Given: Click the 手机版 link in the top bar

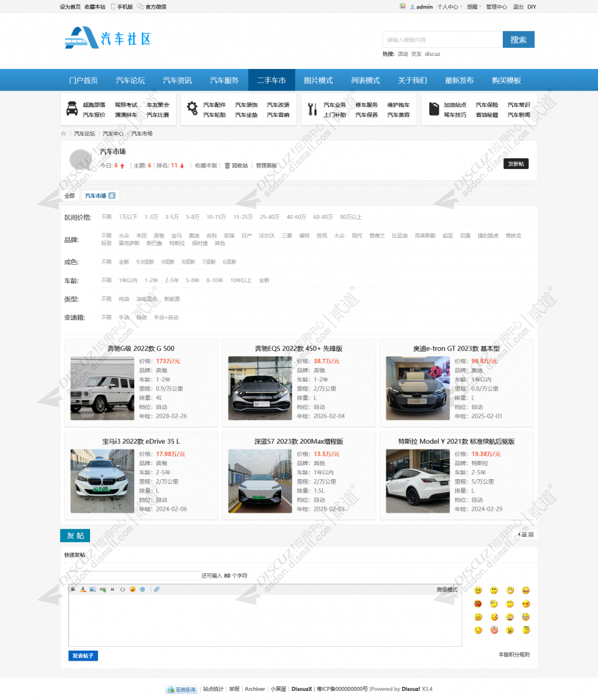Looking at the screenshot, I should tap(122, 7).
